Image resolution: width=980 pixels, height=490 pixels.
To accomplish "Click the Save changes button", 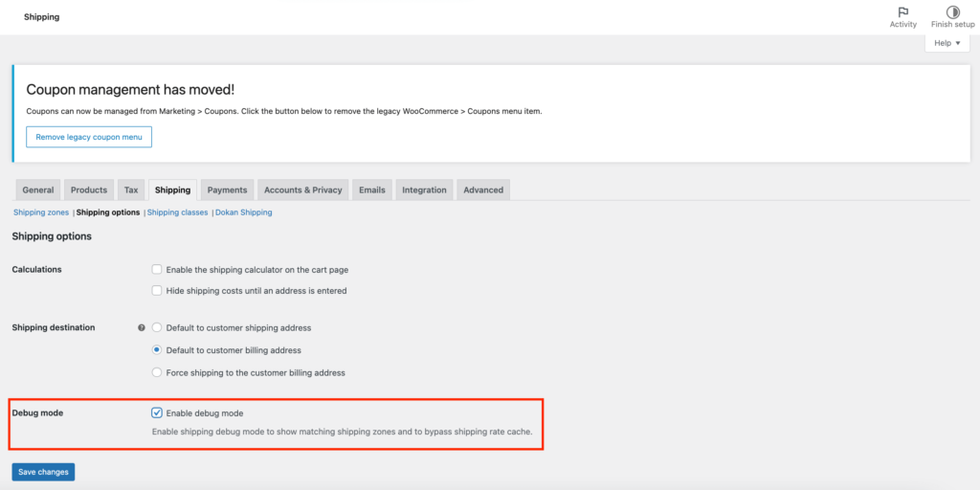I will (x=43, y=472).
